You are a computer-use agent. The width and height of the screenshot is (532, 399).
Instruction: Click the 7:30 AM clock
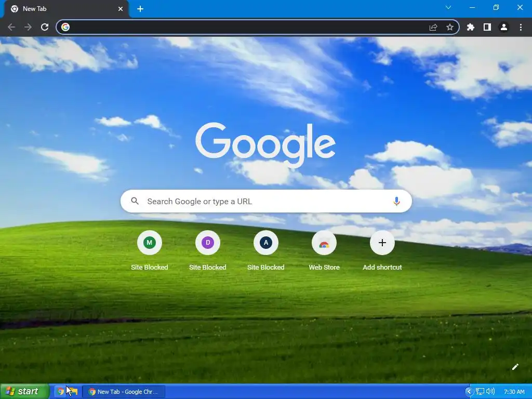click(x=514, y=392)
